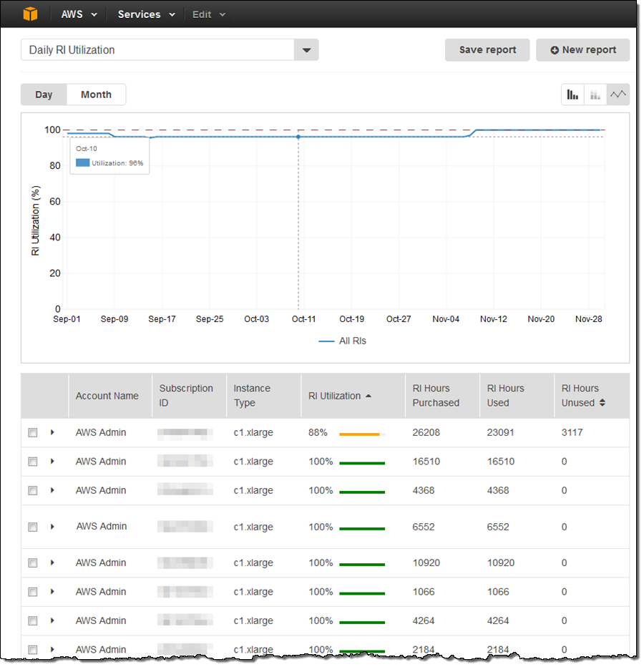Viewport: 644px width, 667px height.
Task: Switch to the Month tab
Action: tap(96, 94)
